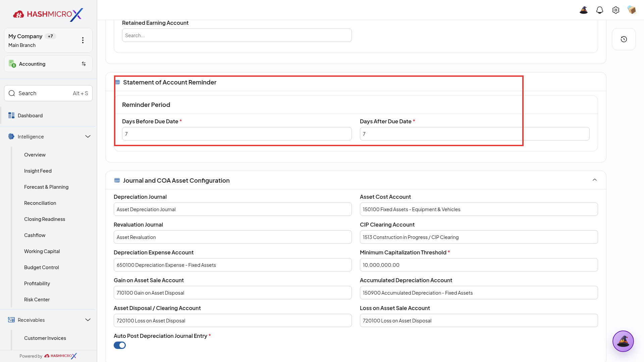Click the Accounting module icon
The height and width of the screenshot is (362, 644).
point(12,64)
